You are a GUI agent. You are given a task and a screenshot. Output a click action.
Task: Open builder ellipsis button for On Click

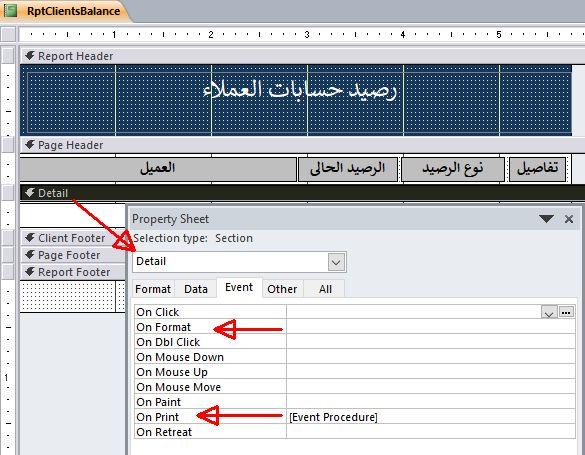click(x=566, y=312)
